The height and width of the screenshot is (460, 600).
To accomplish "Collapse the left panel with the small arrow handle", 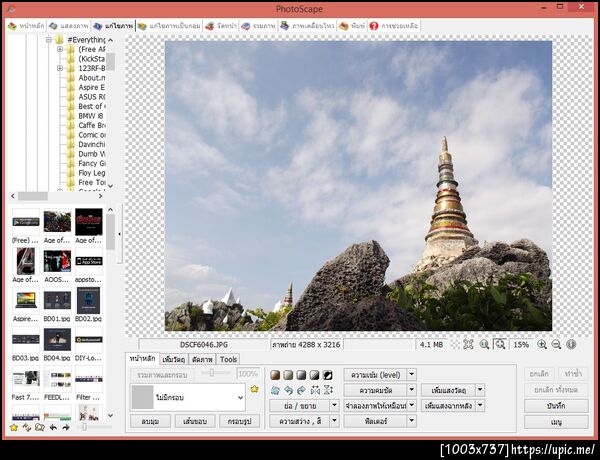I will click(x=119, y=234).
